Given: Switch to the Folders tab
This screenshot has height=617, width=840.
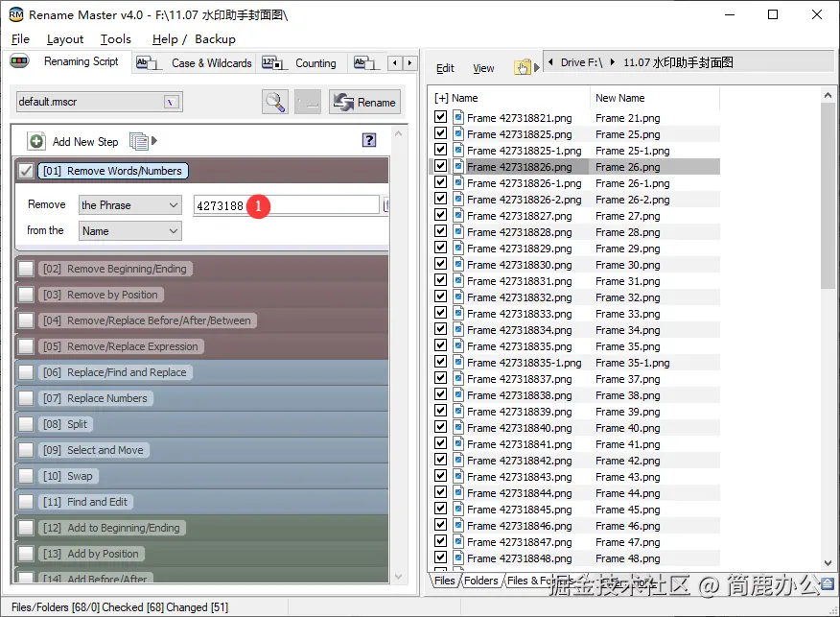Looking at the screenshot, I should (x=481, y=581).
